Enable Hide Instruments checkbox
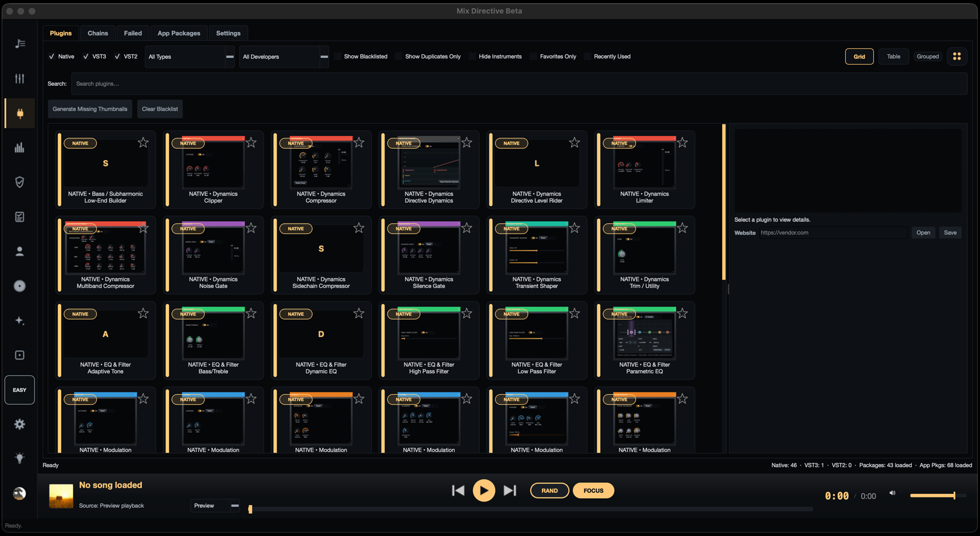The height and width of the screenshot is (536, 980). coord(473,57)
